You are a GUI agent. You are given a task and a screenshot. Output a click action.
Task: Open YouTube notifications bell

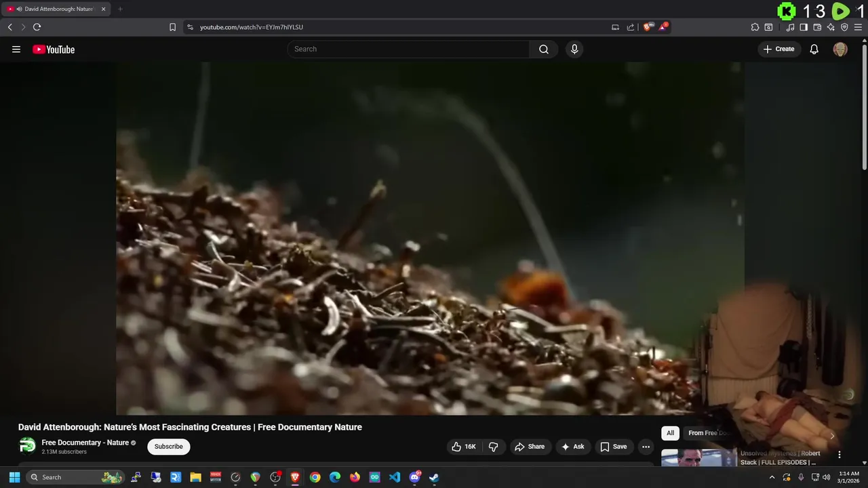[814, 49]
